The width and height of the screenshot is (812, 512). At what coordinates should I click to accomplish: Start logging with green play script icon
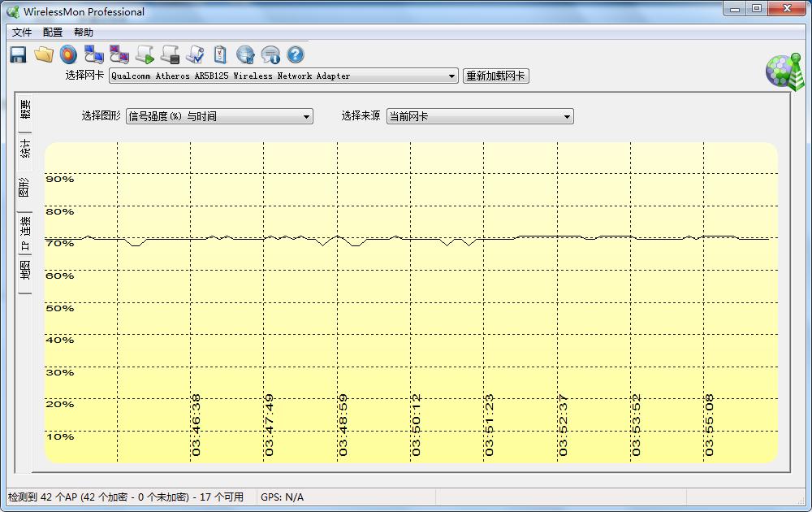[145, 54]
